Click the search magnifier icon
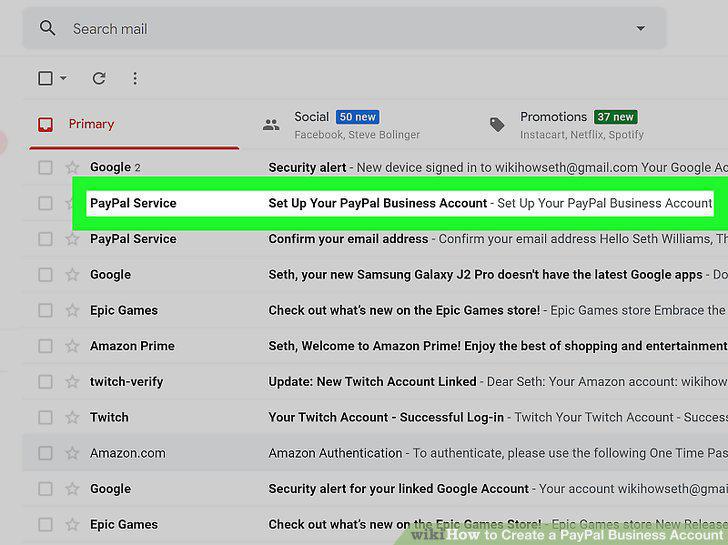 click(x=47, y=28)
